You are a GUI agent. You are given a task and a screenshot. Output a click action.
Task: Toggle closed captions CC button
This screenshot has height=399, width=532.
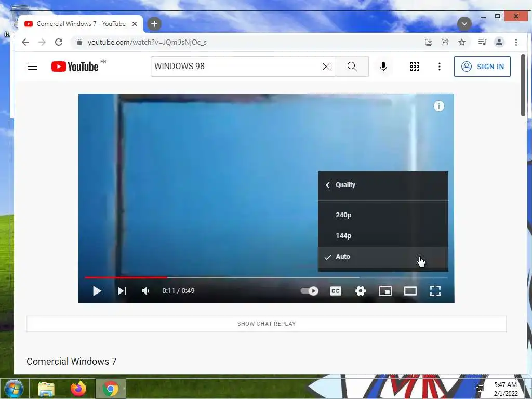click(336, 291)
